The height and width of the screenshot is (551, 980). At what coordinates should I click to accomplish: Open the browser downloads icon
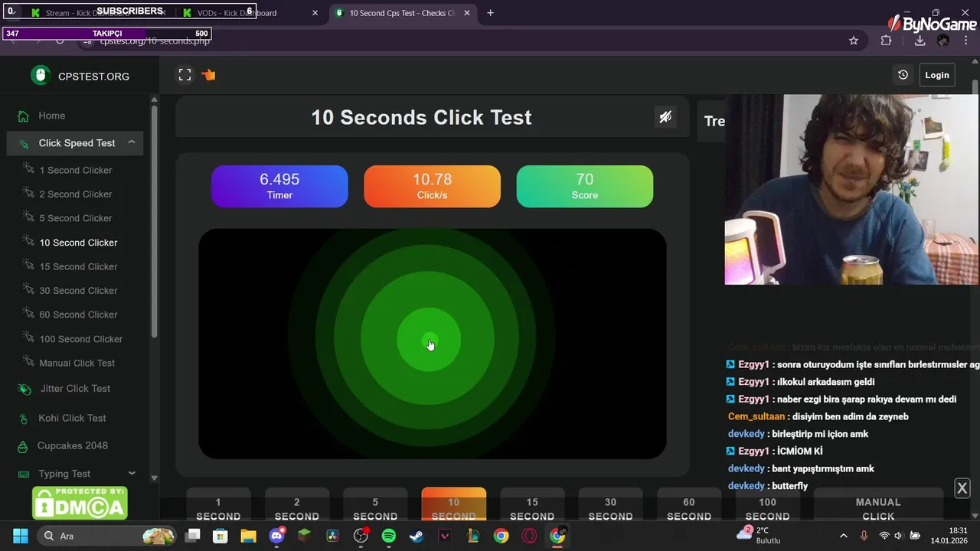(920, 41)
